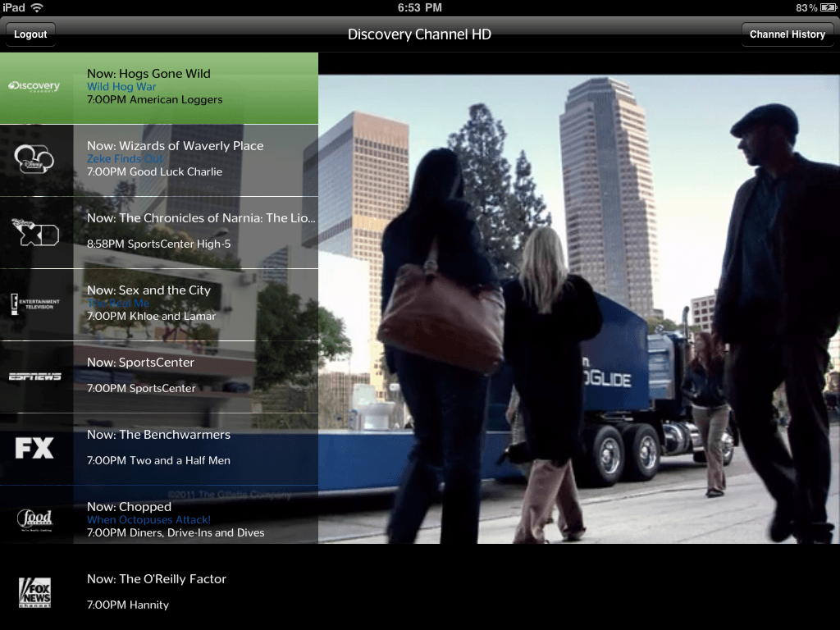
Task: Select the Fox News channel logo
Action: [x=34, y=592]
